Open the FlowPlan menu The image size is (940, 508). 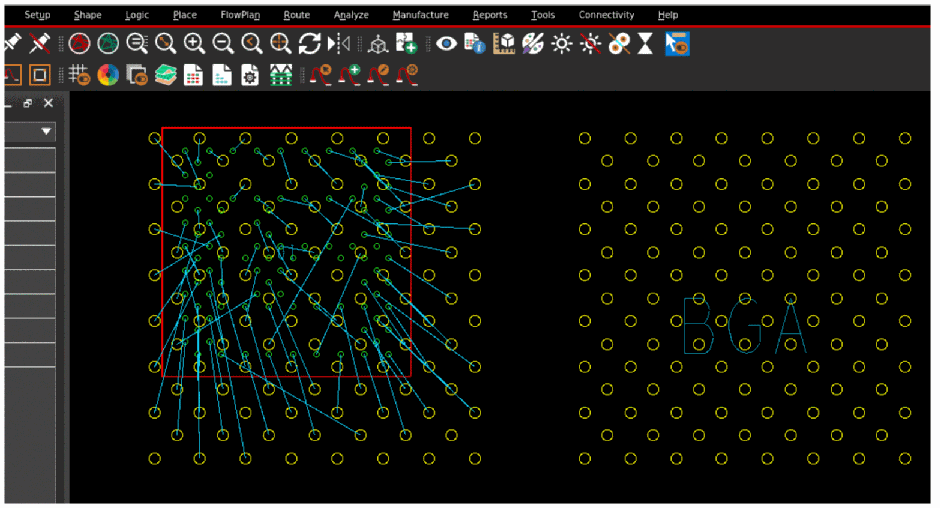[x=240, y=15]
